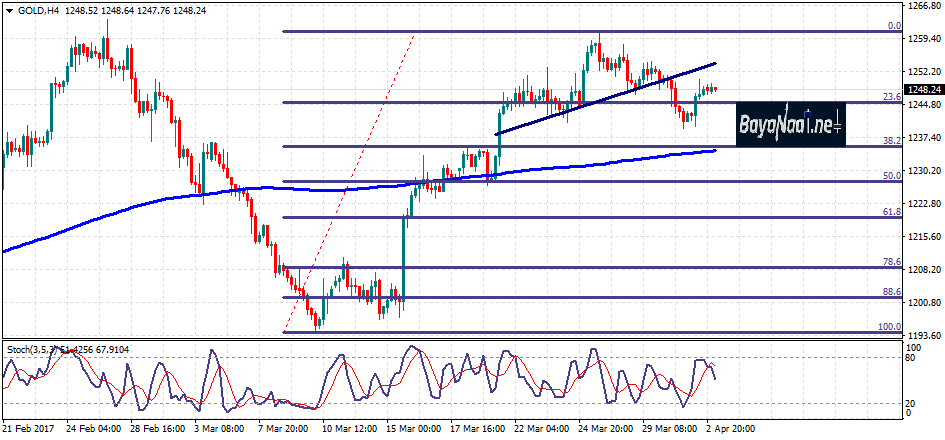Select the 0.0 Fibonacci level label
The width and height of the screenshot is (945, 440).
click(895, 26)
